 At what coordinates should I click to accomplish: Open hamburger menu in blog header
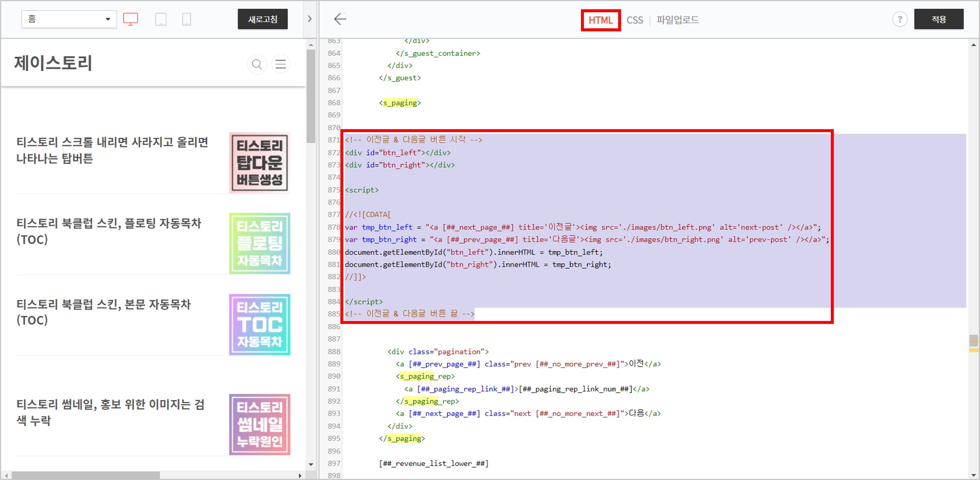click(281, 64)
